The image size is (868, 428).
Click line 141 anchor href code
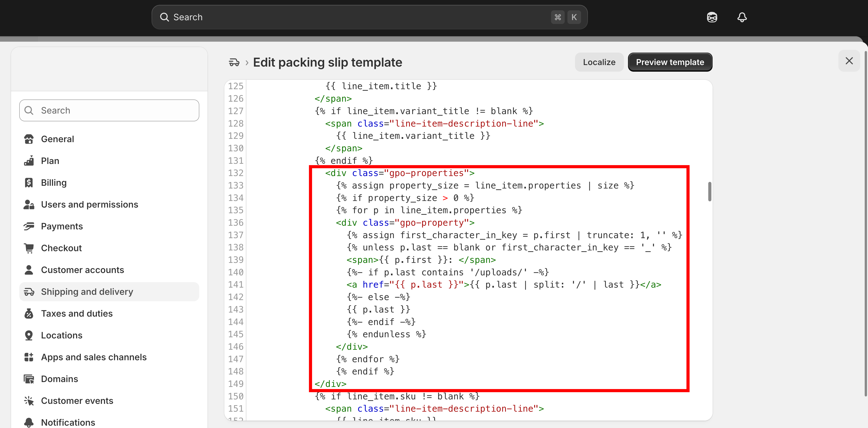click(504, 285)
